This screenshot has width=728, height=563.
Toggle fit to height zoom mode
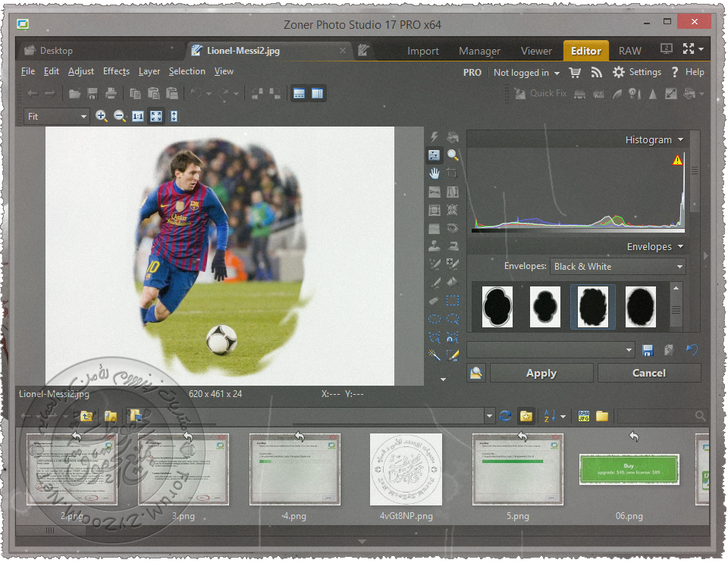pos(174,116)
